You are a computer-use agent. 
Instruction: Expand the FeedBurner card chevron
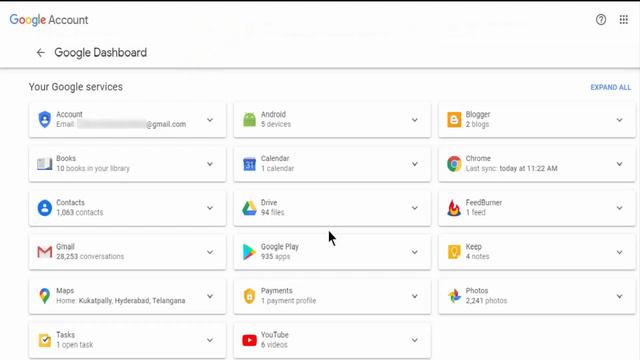[620, 208]
